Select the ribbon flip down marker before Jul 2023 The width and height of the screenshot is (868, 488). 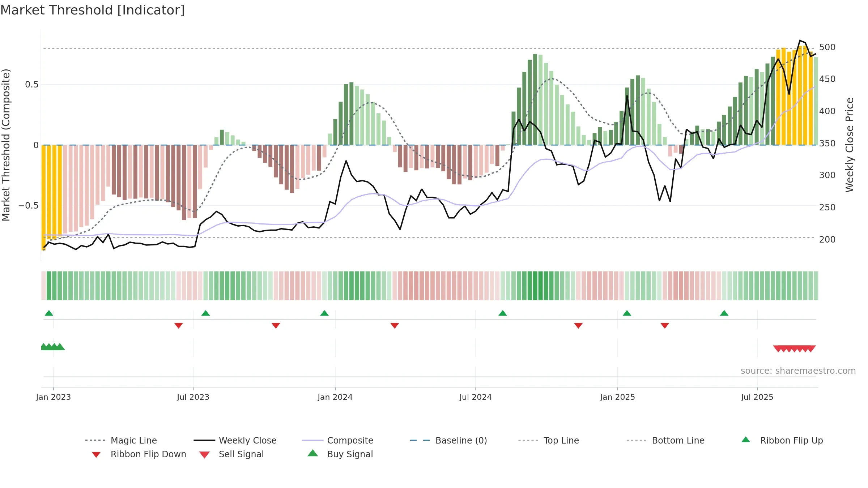tap(179, 326)
